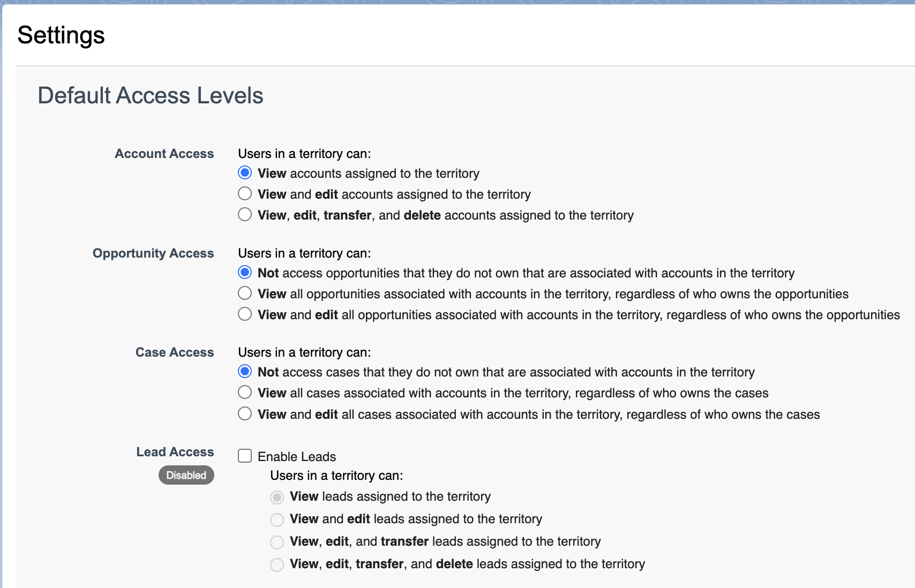Click the Account Access label
This screenshot has height=588, width=915.
click(x=164, y=154)
